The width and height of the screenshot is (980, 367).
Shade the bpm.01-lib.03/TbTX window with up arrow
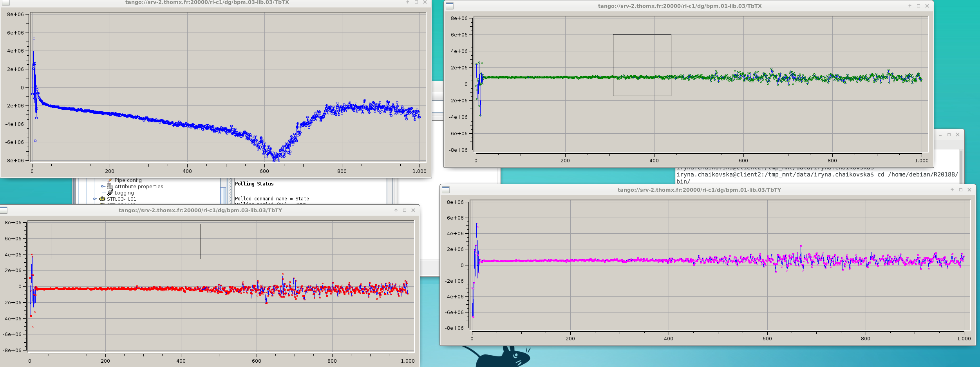910,6
